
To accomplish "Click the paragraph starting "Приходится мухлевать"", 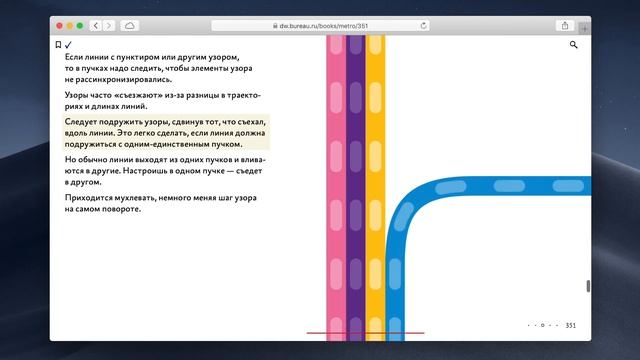I will (x=161, y=203).
